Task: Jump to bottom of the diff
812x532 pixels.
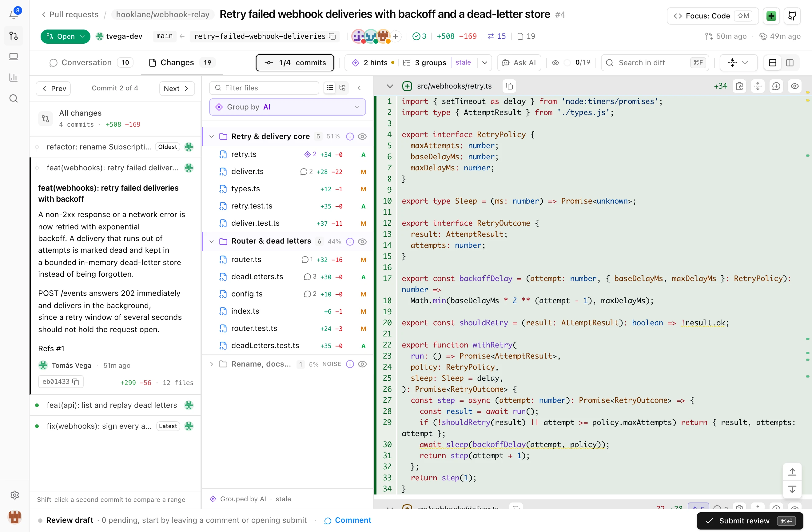Action: point(792,489)
